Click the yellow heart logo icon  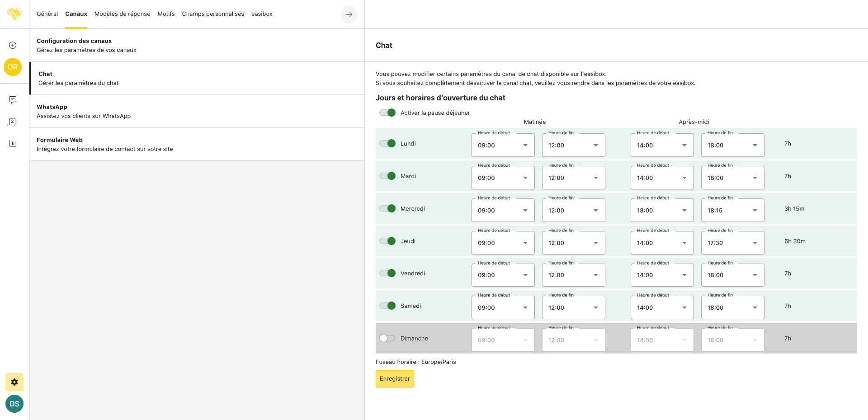[14, 14]
